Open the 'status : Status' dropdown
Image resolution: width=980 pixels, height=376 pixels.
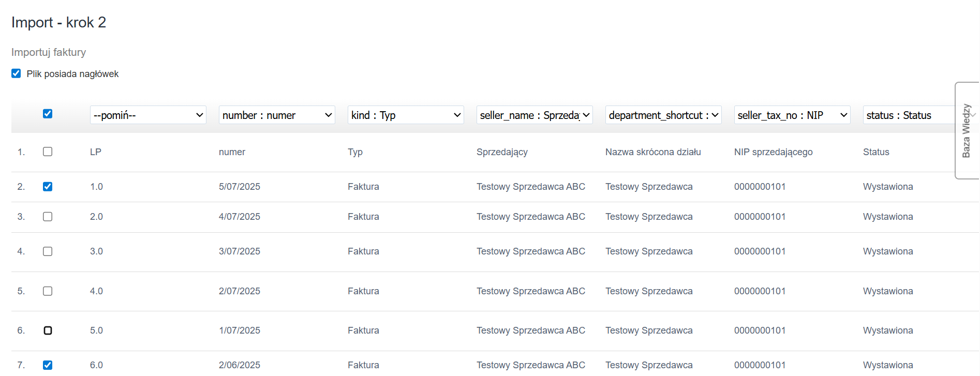908,115
